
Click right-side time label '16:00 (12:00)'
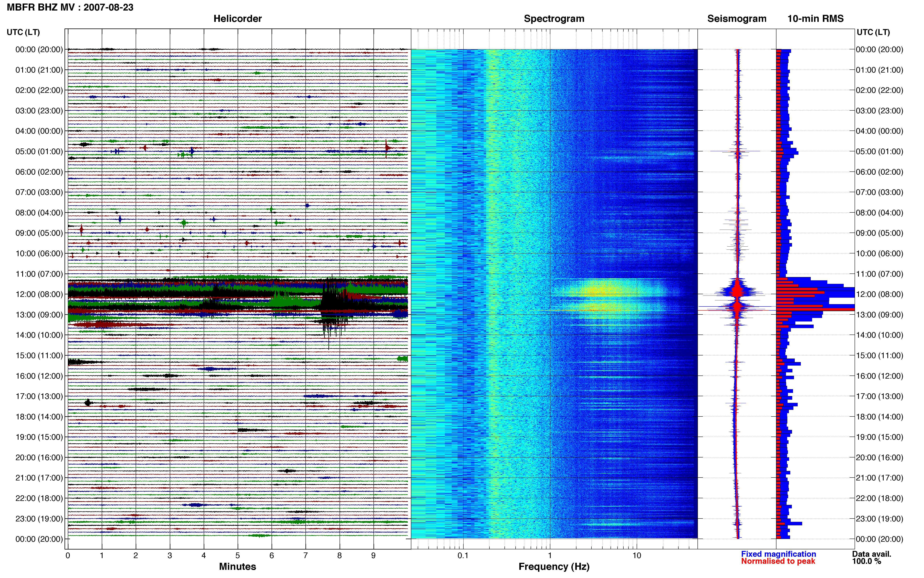coord(879,376)
